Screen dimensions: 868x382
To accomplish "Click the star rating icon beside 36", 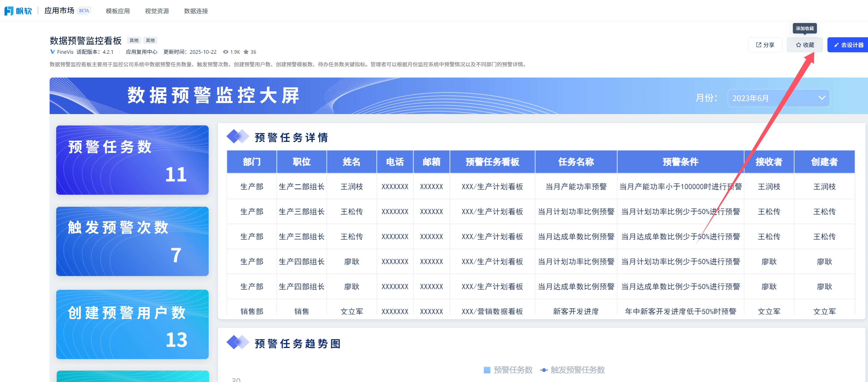I will click(246, 52).
